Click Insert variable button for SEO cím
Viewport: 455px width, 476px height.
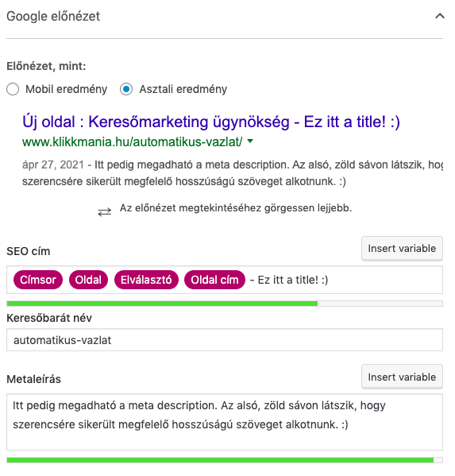(402, 249)
